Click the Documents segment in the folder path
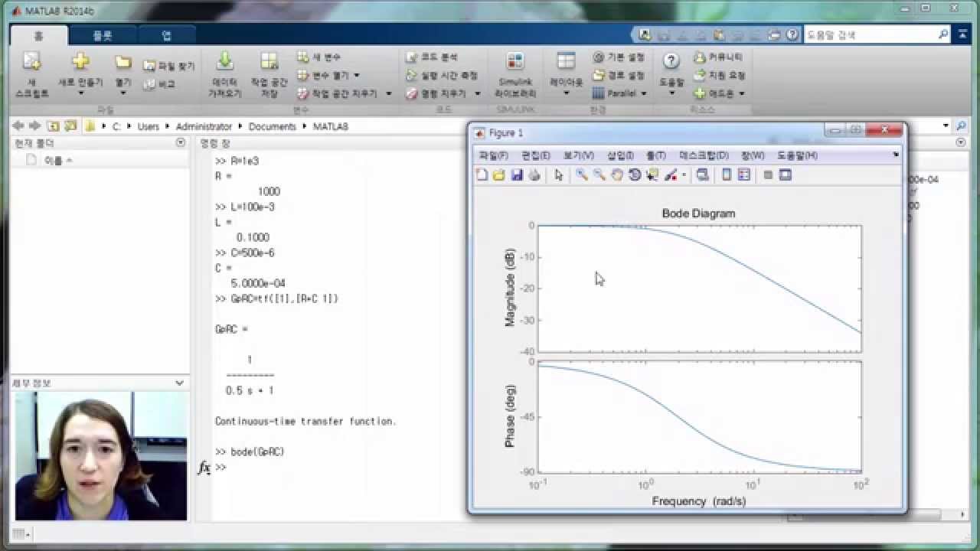Image resolution: width=980 pixels, height=551 pixels. pyautogui.click(x=272, y=126)
